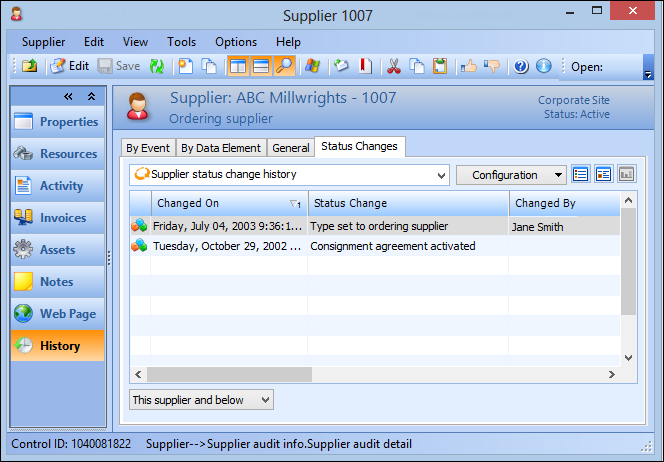Open the Options menu

click(x=236, y=42)
